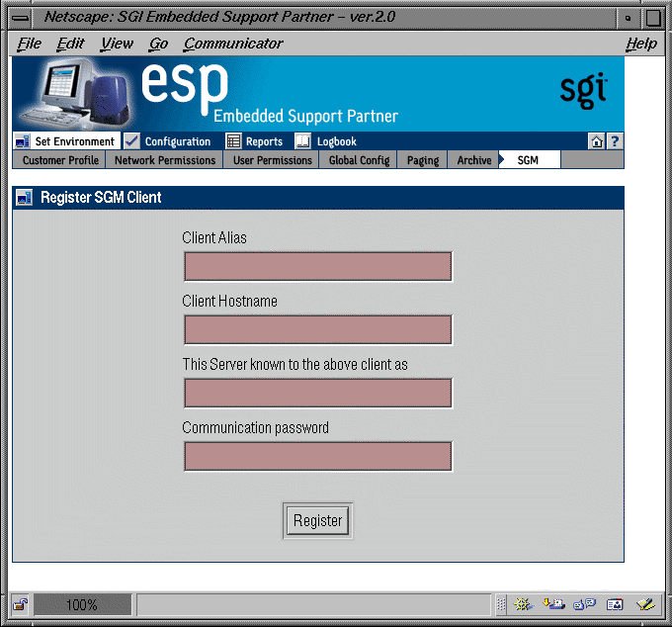This screenshot has height=627, width=672.
Task: Click the Client Hostname label
Action: click(x=229, y=301)
